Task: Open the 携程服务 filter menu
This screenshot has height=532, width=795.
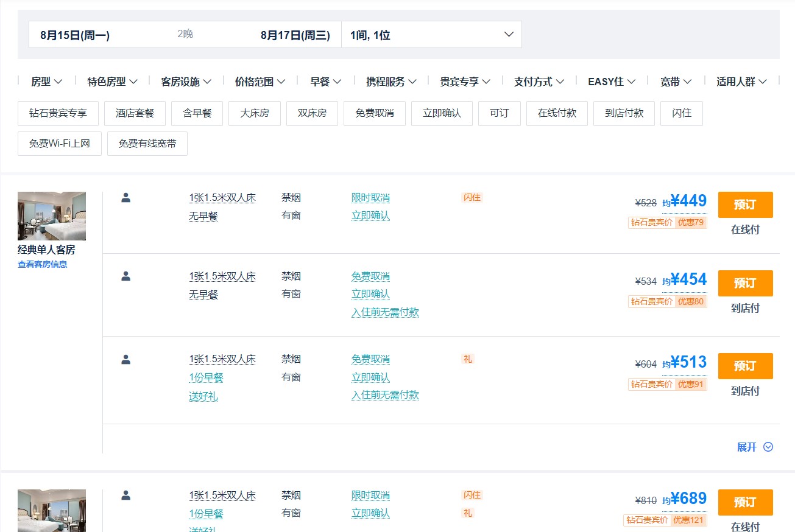Action: [x=391, y=82]
